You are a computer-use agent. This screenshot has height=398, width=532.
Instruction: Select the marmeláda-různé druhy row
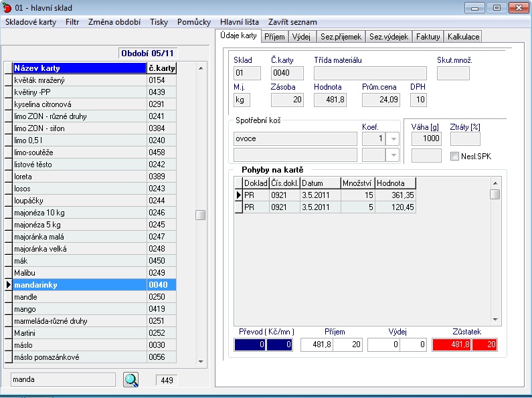coord(94,321)
